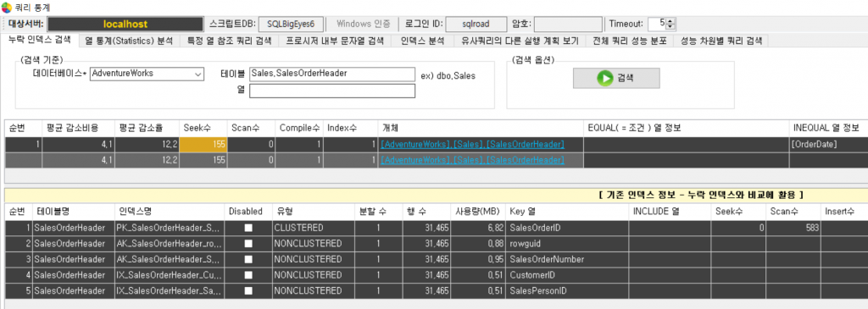Screen dimensions: 868x309
Task: Click the localhost target server field
Action: 125,25
